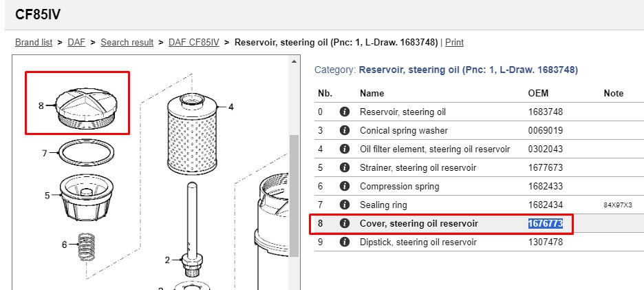
Task: Click the Print link
Action: [454, 42]
